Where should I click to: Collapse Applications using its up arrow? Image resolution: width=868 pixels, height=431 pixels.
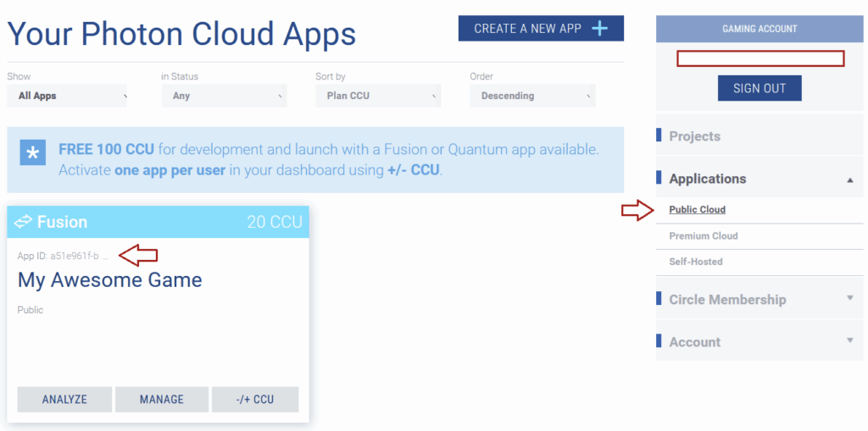click(x=850, y=180)
